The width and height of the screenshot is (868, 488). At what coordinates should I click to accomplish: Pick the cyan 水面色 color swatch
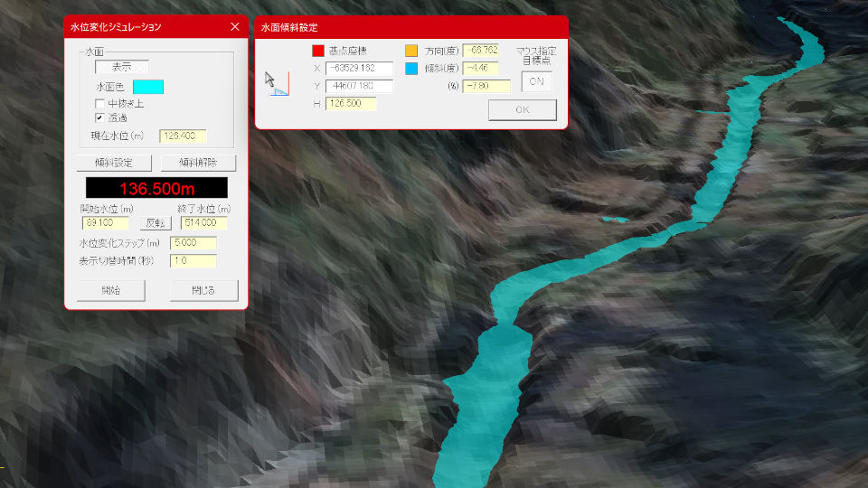[147, 87]
